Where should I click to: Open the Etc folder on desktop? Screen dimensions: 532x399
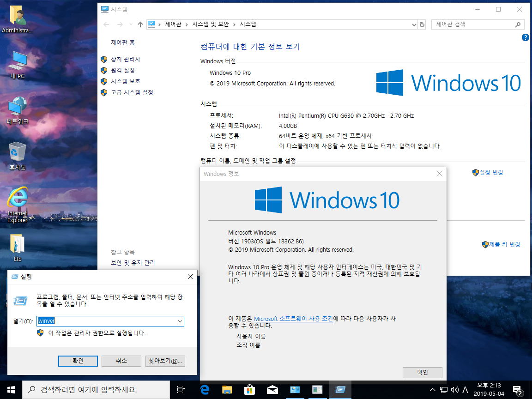[17, 248]
